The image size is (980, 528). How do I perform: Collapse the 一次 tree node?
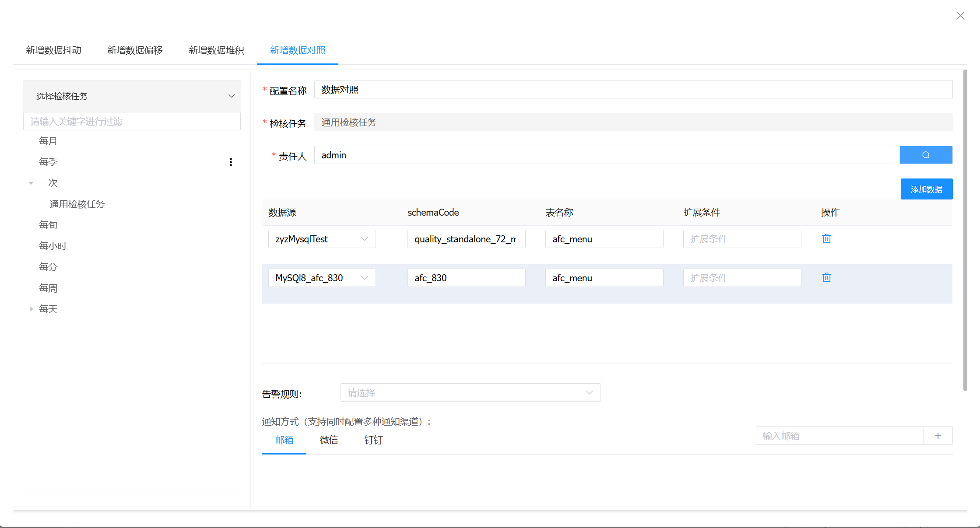click(x=31, y=183)
